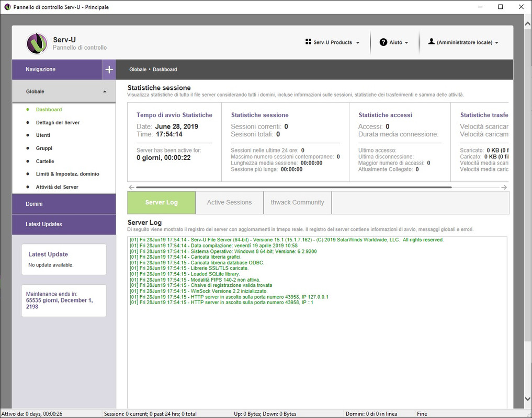Image resolution: width=532 pixels, height=418 pixels.
Task: Click 'Sessioni nelle ultime 24 ore' entry
Action: pyautogui.click(x=268, y=150)
